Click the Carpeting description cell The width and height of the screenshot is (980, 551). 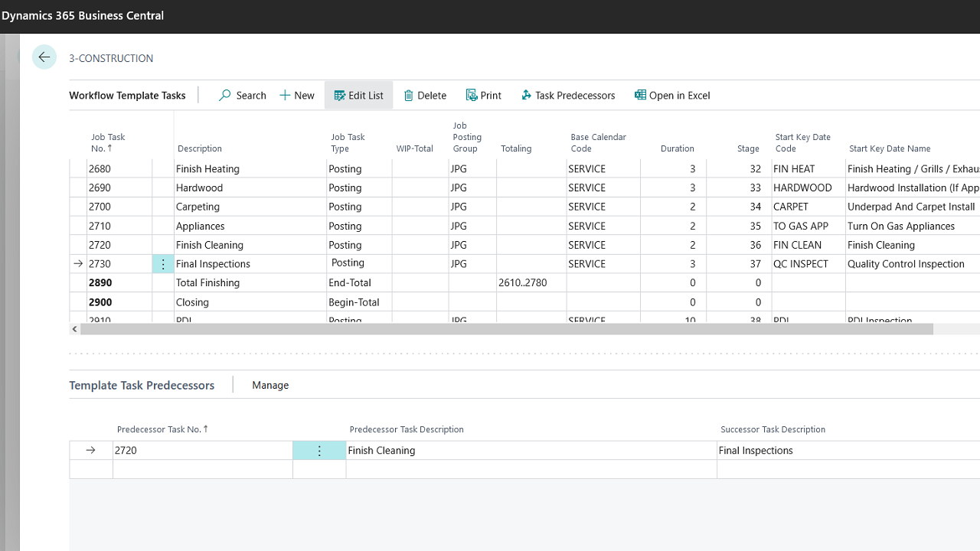(x=250, y=207)
